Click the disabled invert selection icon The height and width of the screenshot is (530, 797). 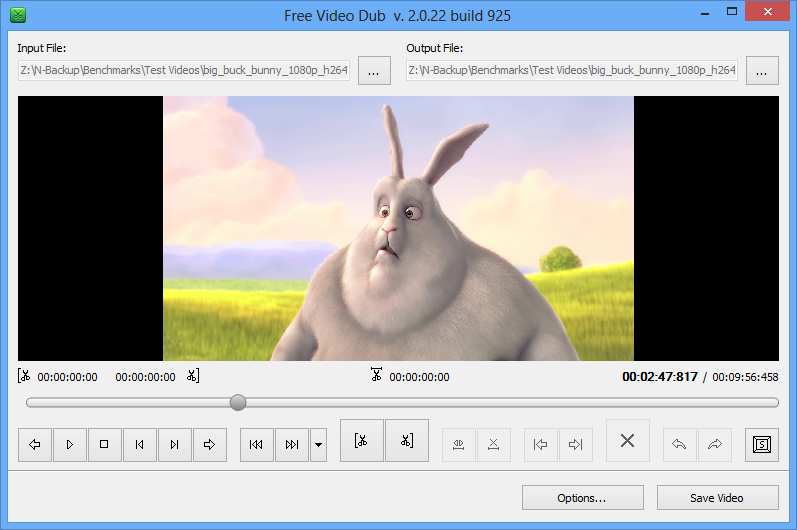(458, 445)
